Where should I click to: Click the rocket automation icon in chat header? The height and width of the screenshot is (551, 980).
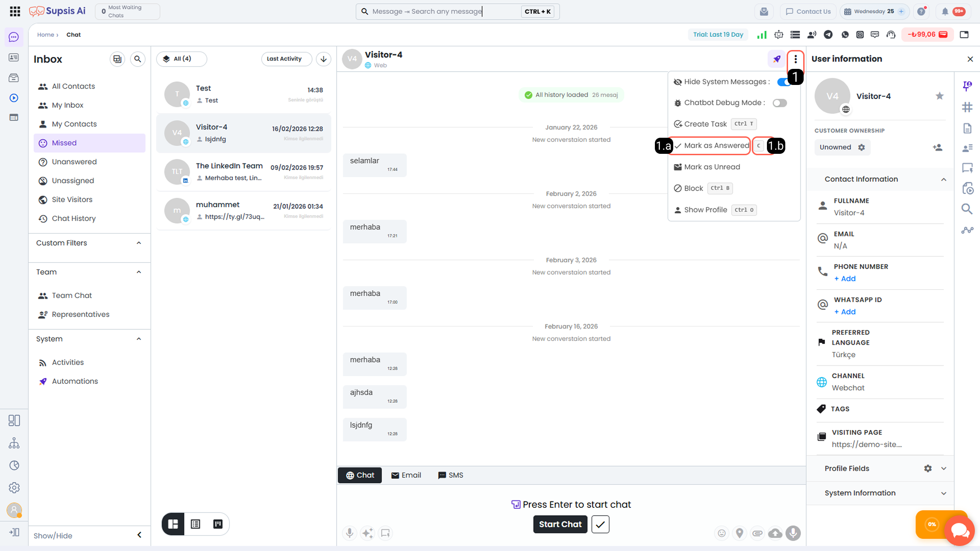pos(777,59)
